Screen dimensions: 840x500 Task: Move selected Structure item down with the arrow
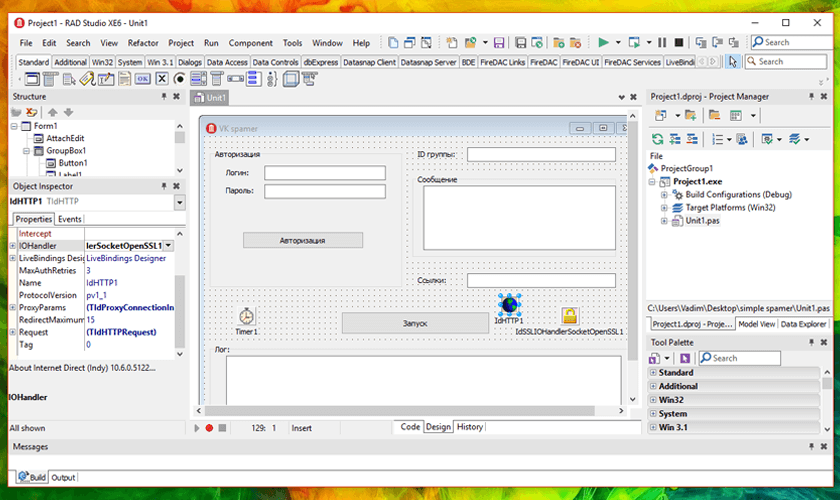69,112
